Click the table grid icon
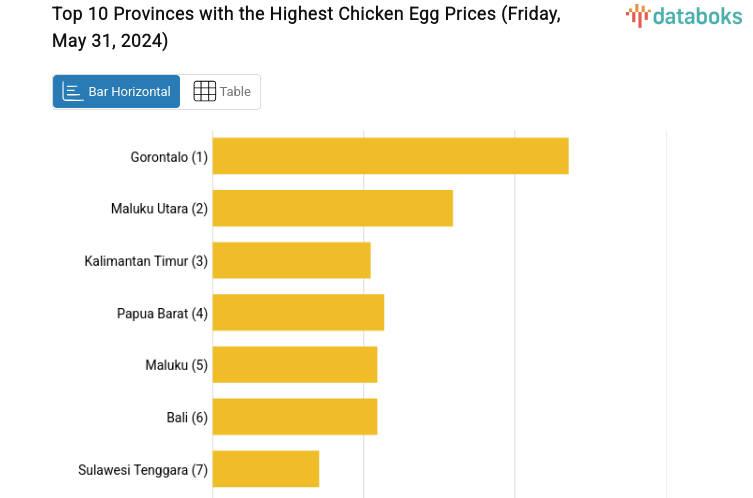Viewport: 753px width, 498px height. pos(204,91)
